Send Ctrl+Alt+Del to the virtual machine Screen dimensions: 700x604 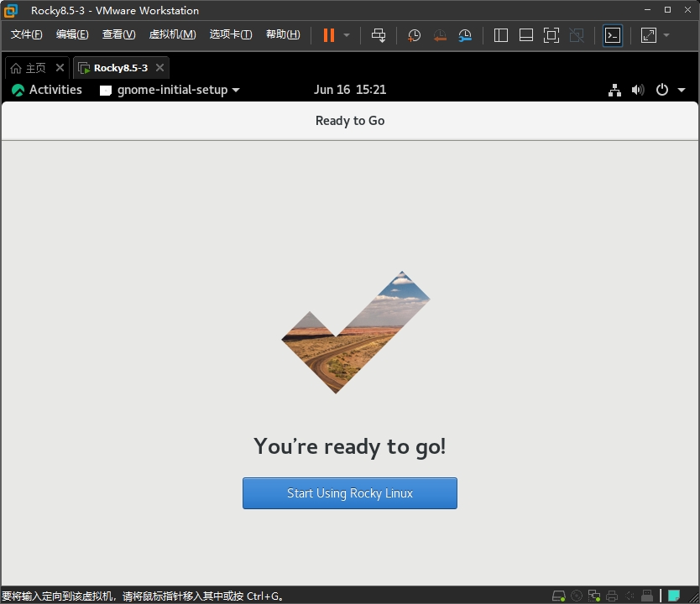[379, 34]
